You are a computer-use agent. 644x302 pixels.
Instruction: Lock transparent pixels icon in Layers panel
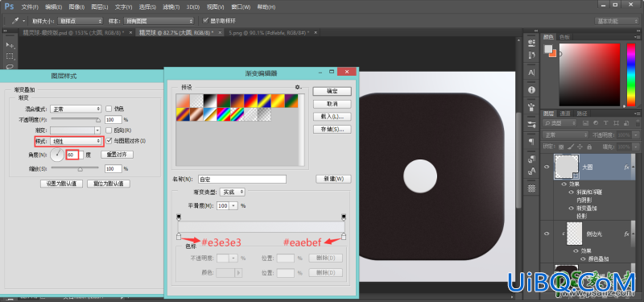pos(561,147)
